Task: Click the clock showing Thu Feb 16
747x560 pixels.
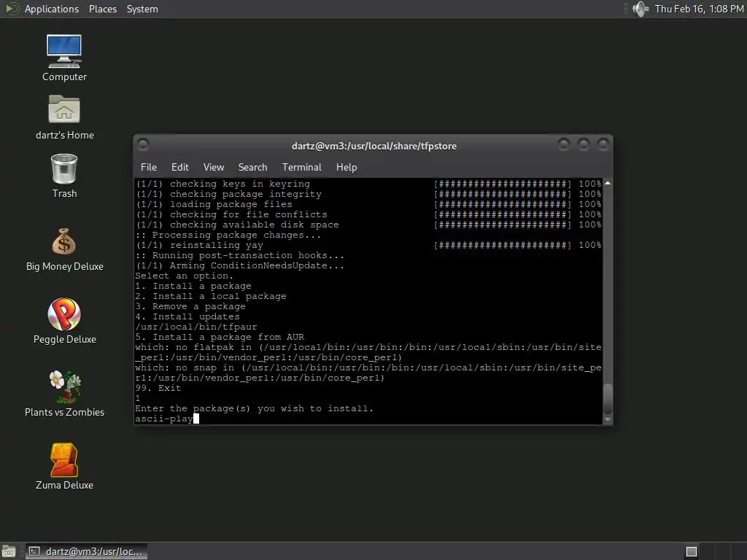Action: 699,9
